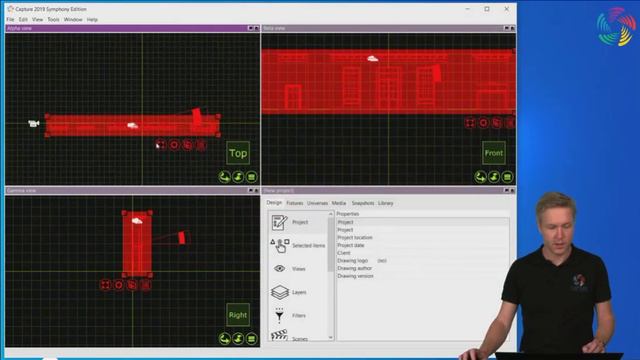Open the File menu

tap(10, 20)
